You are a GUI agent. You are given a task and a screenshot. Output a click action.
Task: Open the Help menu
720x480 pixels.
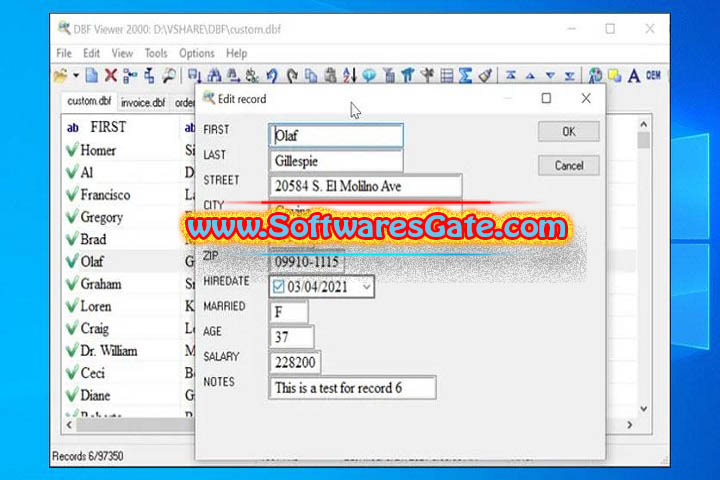pyautogui.click(x=236, y=53)
